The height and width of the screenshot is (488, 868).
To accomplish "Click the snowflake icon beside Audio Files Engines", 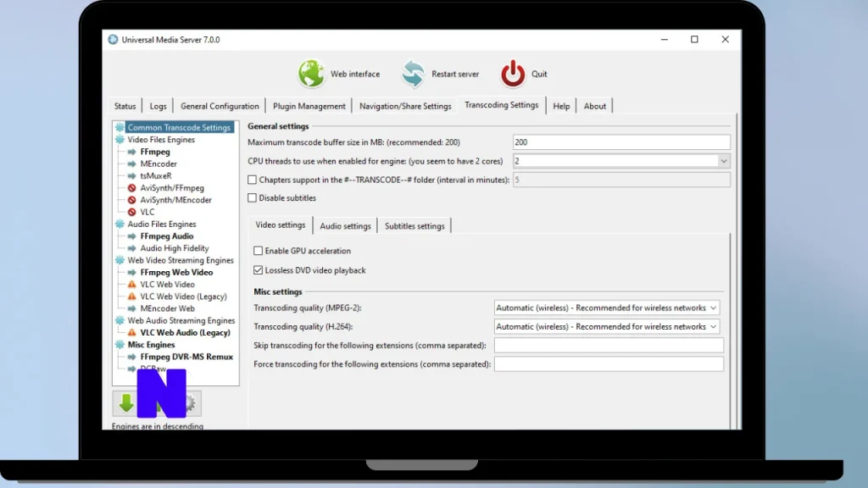I will point(120,224).
